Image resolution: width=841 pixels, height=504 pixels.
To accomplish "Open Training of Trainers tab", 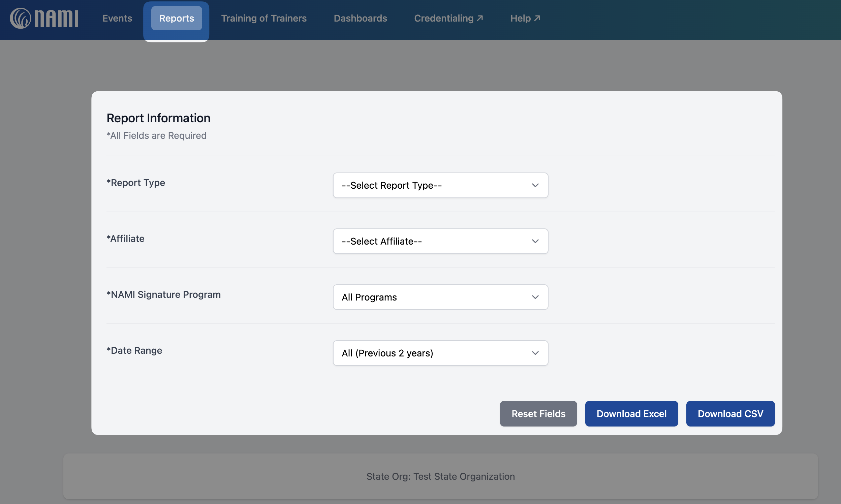I will (263, 18).
